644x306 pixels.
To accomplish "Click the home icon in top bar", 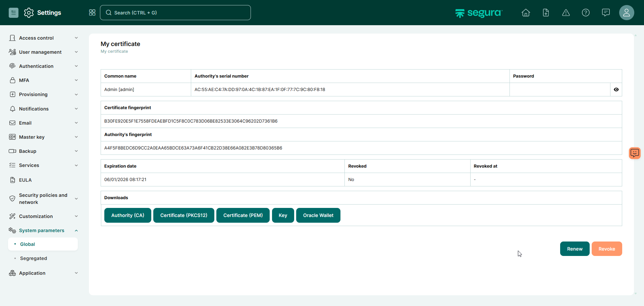I will (x=526, y=13).
